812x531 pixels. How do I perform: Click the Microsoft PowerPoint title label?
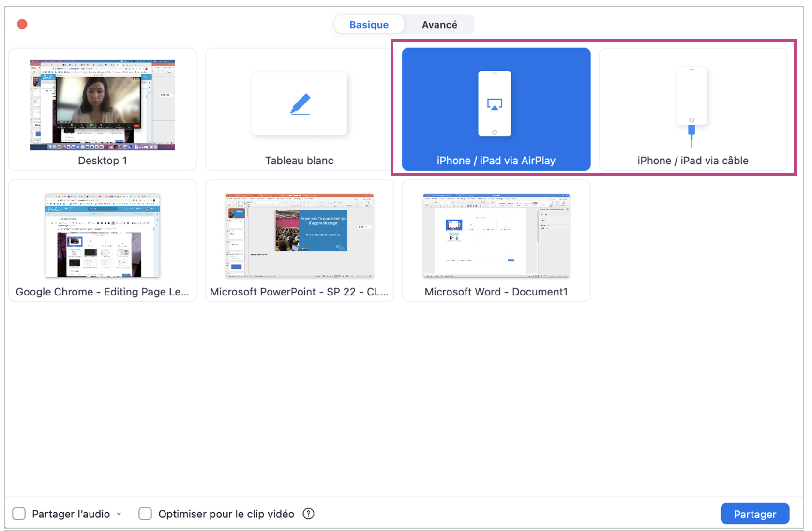click(299, 292)
